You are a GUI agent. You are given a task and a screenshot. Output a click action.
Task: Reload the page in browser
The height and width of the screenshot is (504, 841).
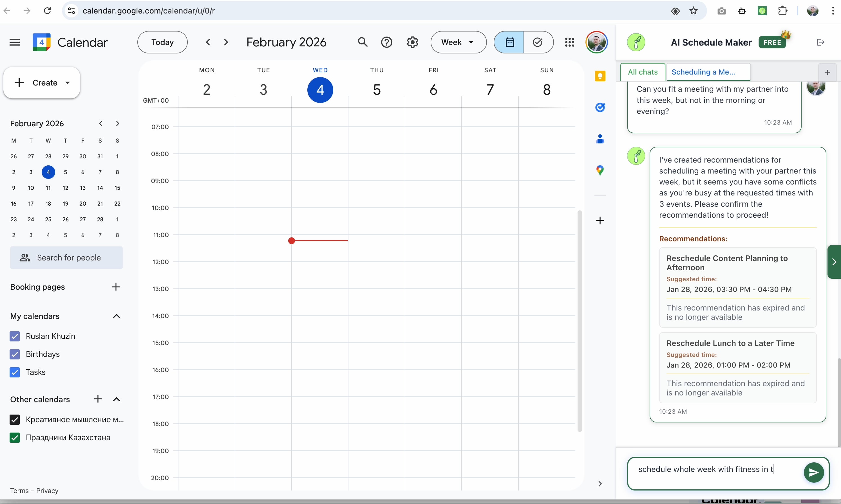(x=47, y=11)
